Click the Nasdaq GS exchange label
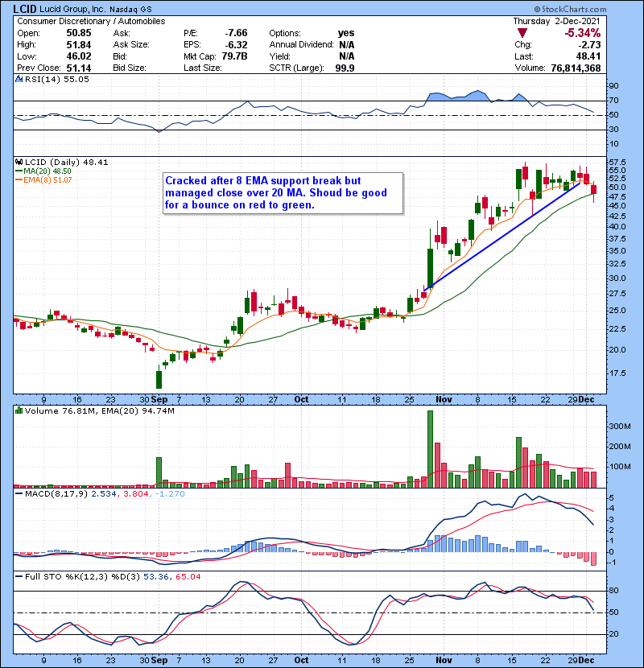This screenshot has height=668, width=644. [x=130, y=10]
